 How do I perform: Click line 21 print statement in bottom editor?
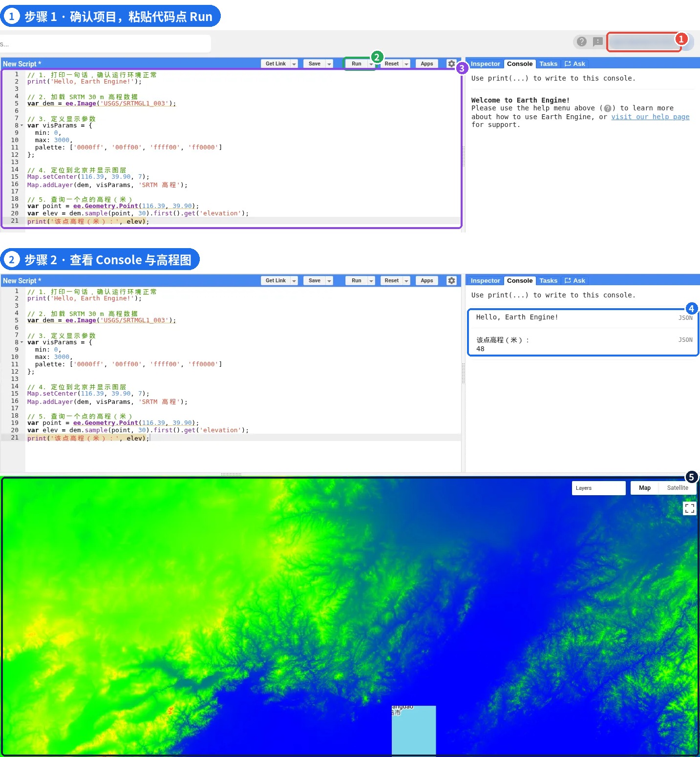[x=88, y=438]
